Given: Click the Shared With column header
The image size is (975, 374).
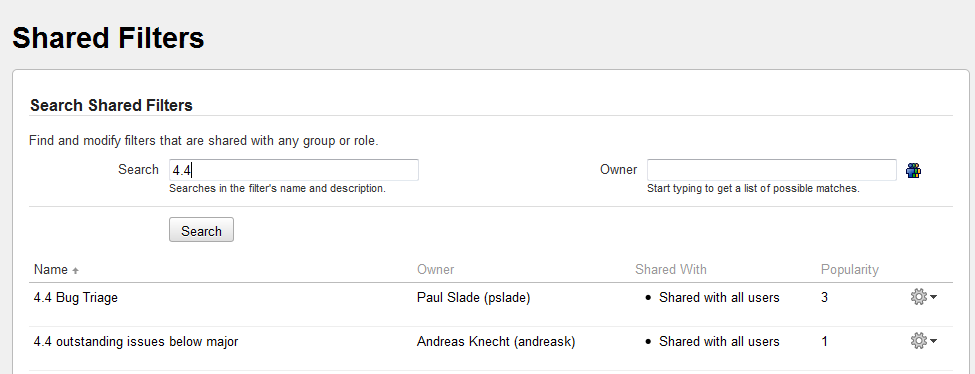Looking at the screenshot, I should tap(670, 269).
